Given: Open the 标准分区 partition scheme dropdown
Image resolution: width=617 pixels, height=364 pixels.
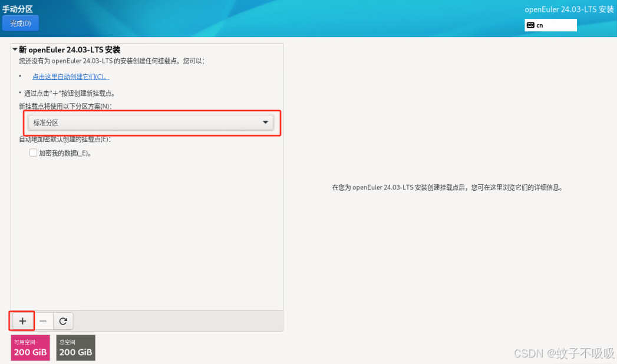Looking at the screenshot, I should coord(151,123).
